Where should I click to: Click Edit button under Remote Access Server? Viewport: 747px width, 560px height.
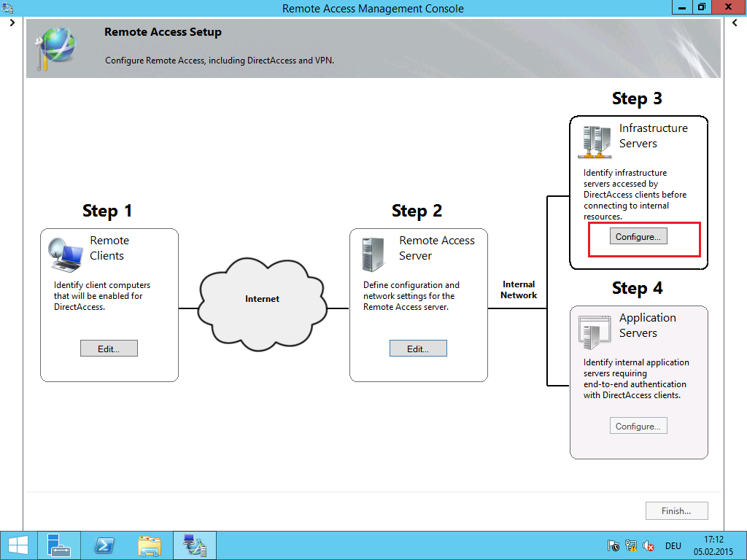click(418, 349)
